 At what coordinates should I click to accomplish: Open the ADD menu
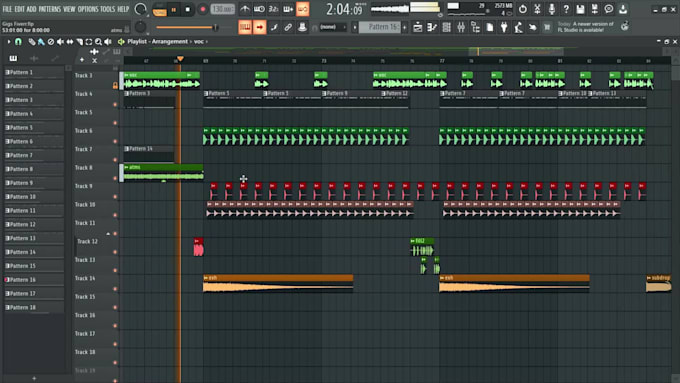[x=31, y=9]
